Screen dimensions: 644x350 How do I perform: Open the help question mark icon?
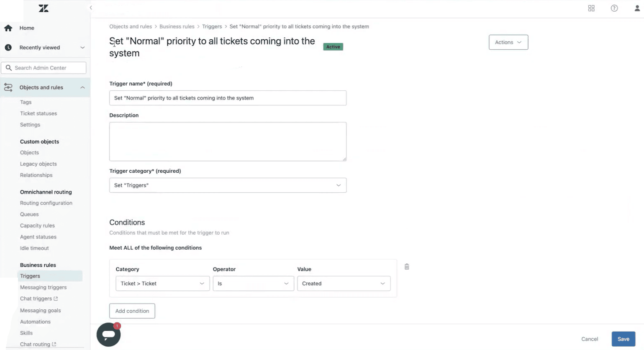pos(614,8)
